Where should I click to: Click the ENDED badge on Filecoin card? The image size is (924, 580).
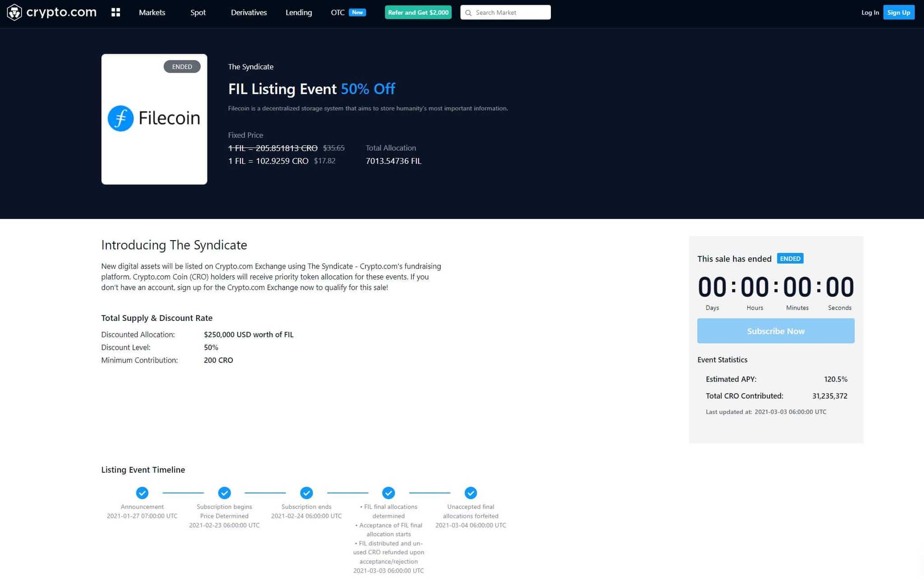pos(182,66)
